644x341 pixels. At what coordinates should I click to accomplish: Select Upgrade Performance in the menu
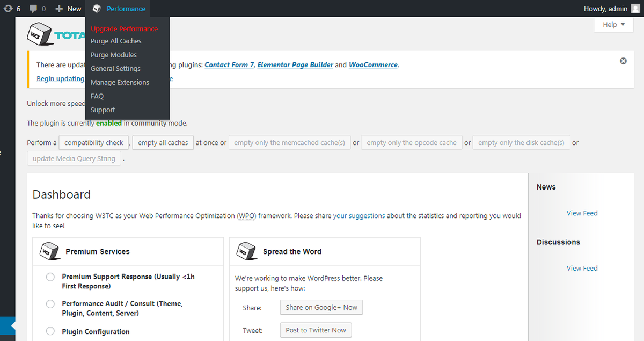coord(124,29)
